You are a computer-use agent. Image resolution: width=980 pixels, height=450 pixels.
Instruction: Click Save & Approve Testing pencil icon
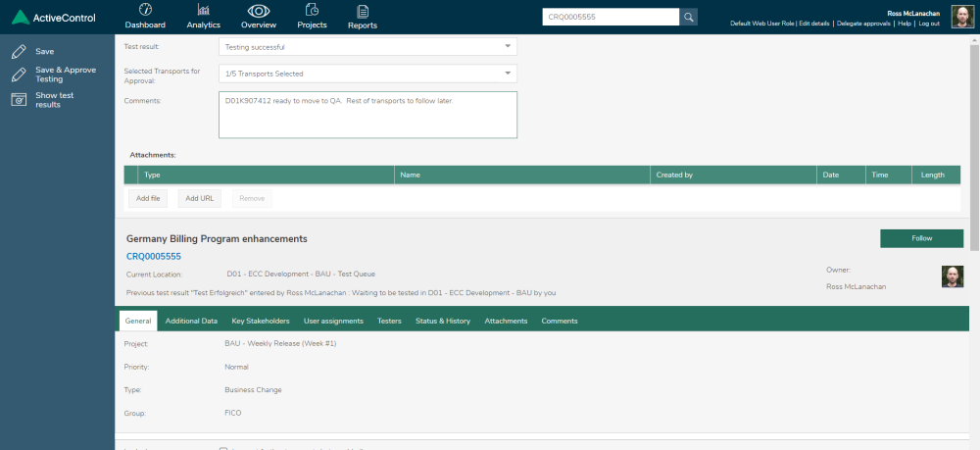(19, 75)
